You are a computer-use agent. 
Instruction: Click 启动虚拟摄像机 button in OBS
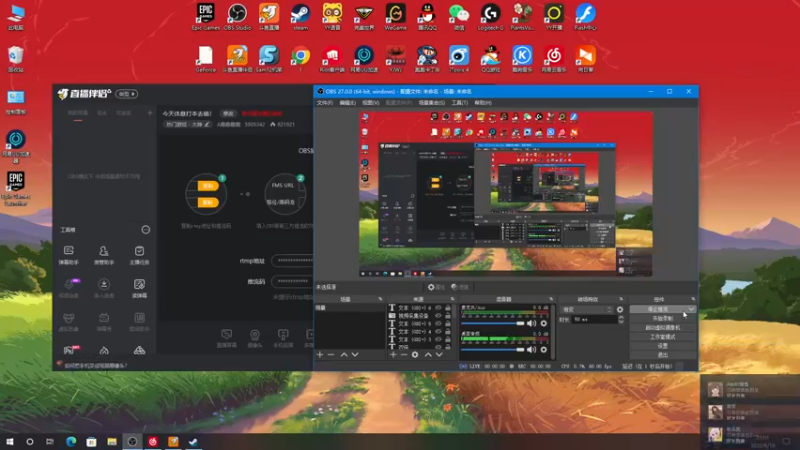point(663,328)
